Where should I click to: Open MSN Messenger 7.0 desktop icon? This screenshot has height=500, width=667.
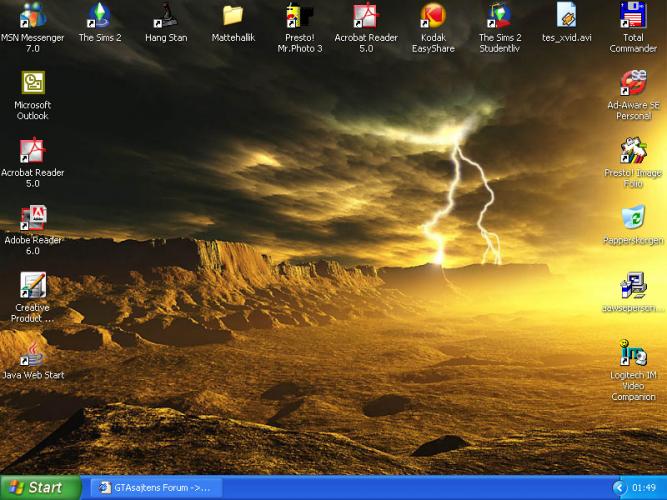coord(33,16)
